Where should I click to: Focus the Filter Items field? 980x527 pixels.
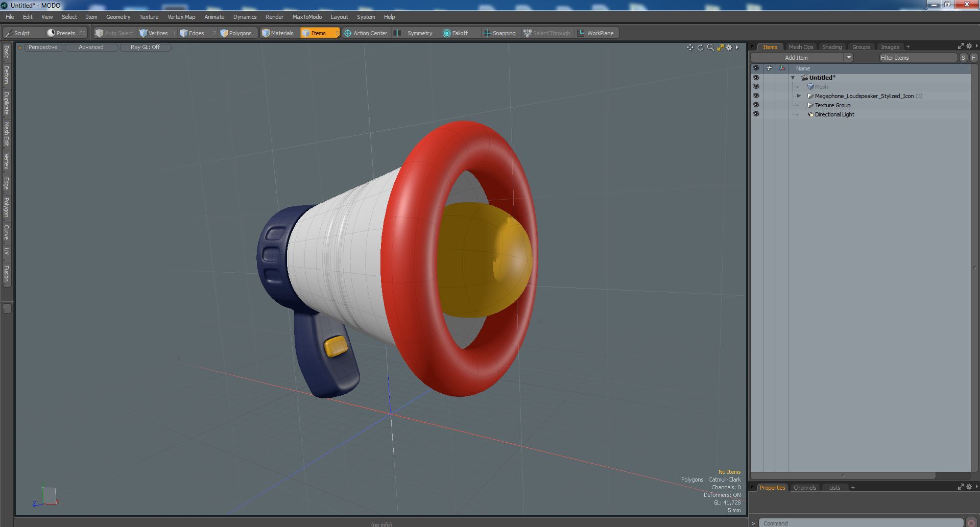tap(918, 58)
